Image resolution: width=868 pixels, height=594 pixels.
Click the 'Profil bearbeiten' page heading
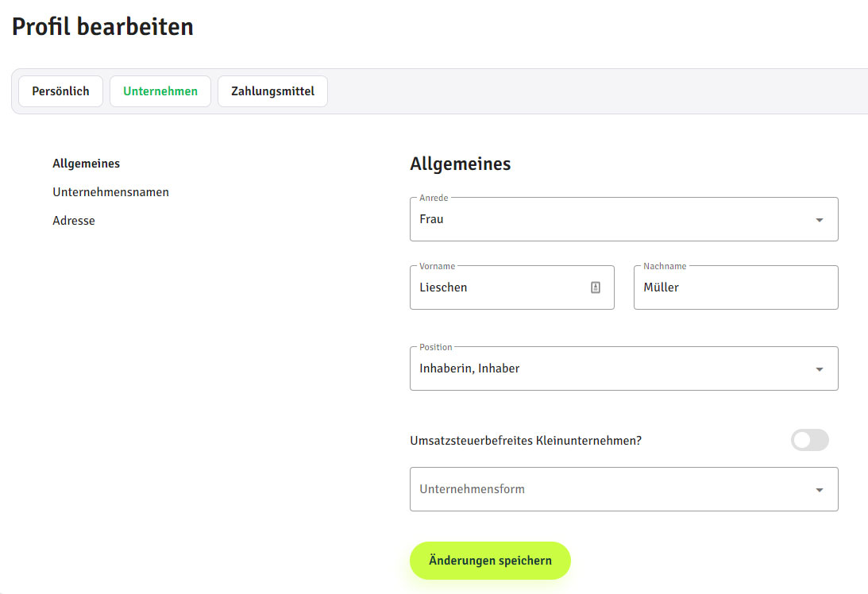(x=102, y=27)
